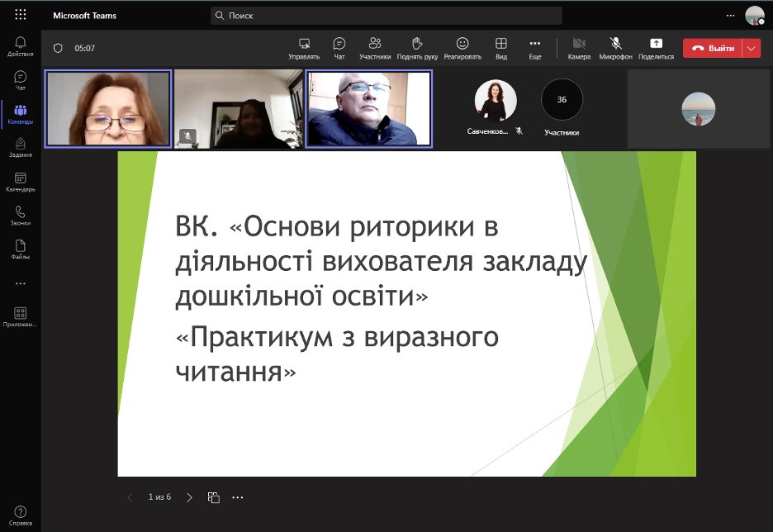Switch to Задания in the sidebar
This screenshot has width=773, height=532.
click(x=21, y=147)
